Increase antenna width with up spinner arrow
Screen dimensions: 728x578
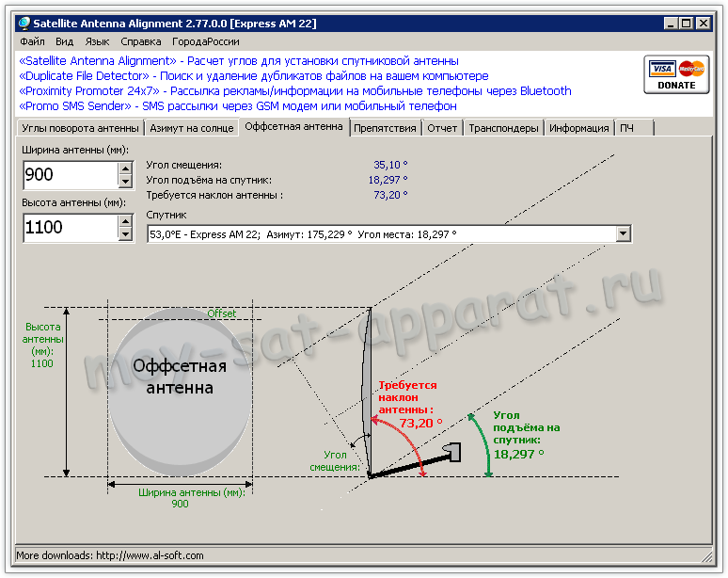tap(125, 169)
